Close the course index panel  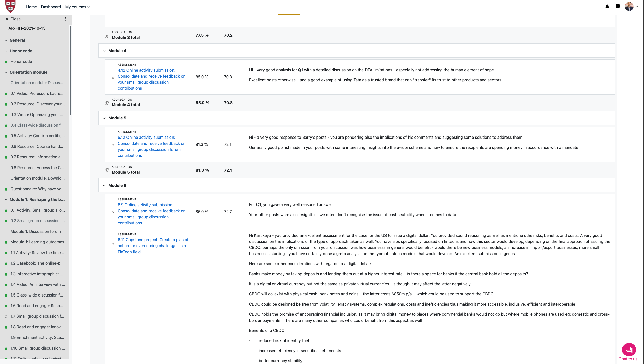tap(13, 19)
